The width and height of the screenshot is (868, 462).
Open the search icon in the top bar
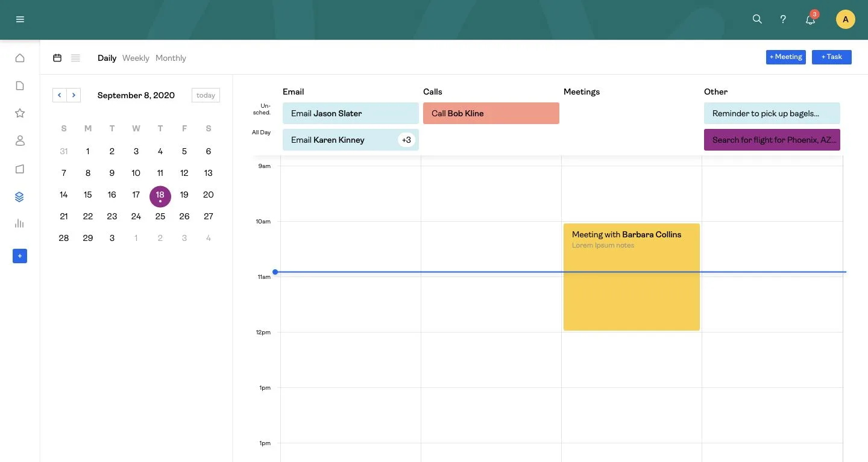pos(757,19)
